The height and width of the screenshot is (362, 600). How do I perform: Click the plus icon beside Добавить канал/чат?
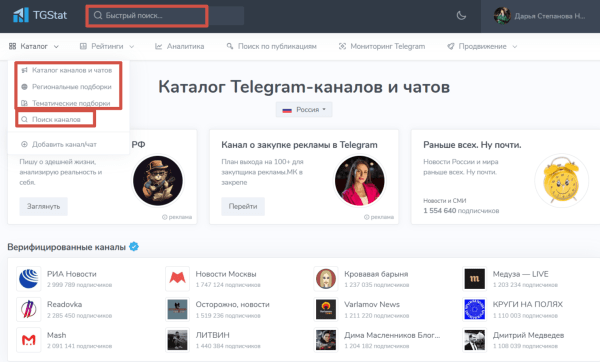24,145
